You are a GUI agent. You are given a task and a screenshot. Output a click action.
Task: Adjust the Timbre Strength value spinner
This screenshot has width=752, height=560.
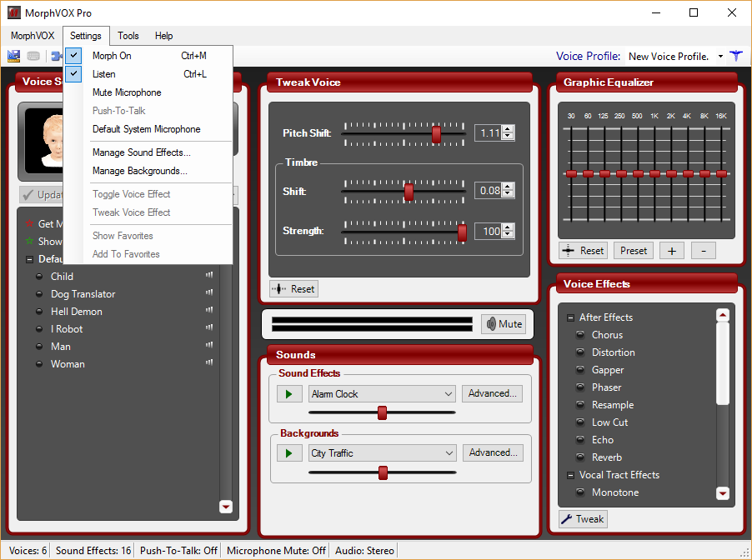click(508, 231)
